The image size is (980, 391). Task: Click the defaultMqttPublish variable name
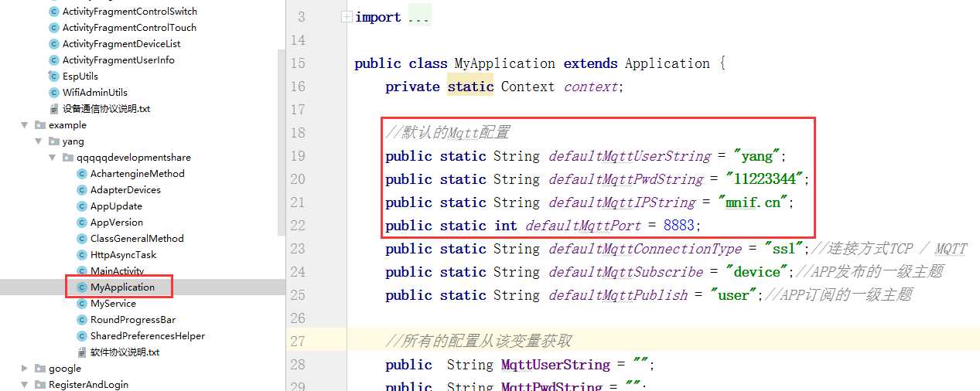click(617, 295)
